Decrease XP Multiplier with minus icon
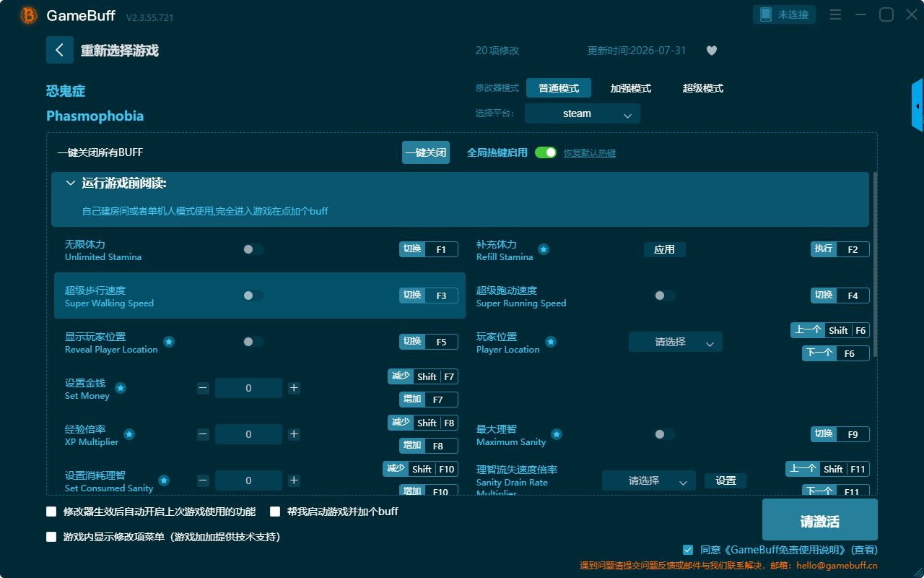924x578 pixels. [203, 434]
